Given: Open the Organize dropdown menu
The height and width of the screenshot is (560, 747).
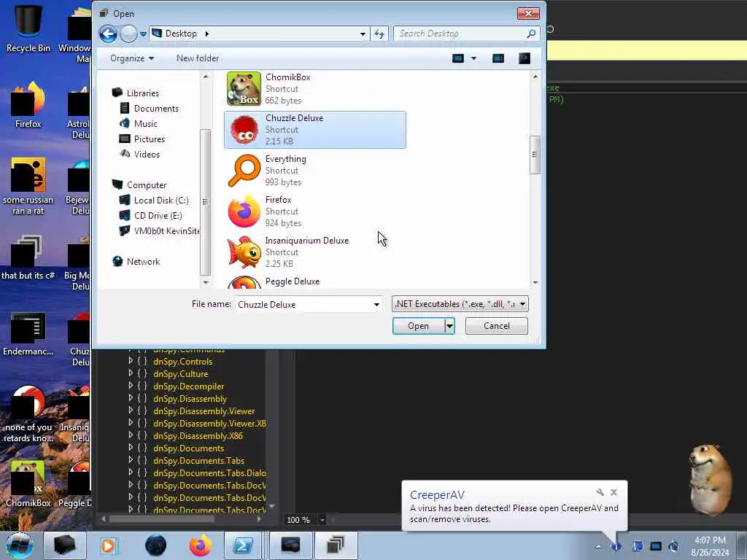Looking at the screenshot, I should (132, 58).
